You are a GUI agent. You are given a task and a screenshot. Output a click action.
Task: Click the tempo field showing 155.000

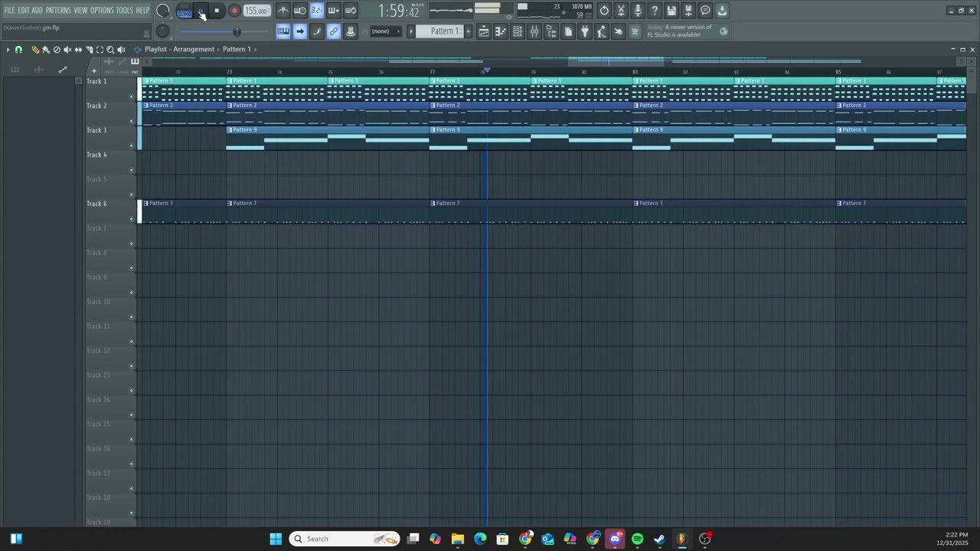pos(256,11)
